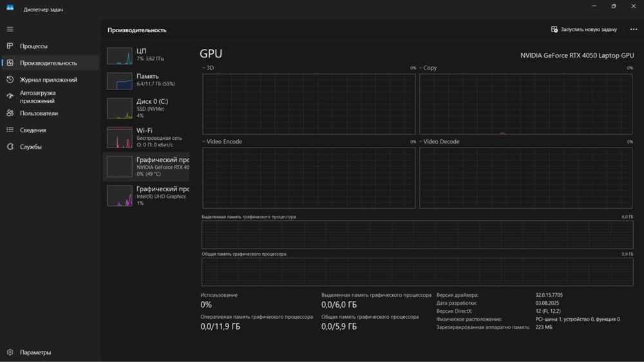Click inside the Video Decode graph

pos(526,178)
